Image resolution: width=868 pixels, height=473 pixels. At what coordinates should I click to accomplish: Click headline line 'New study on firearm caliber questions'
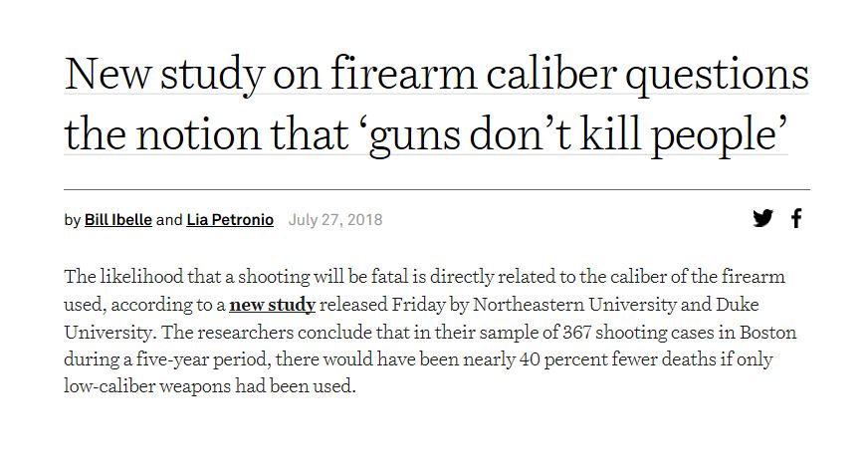436,75
